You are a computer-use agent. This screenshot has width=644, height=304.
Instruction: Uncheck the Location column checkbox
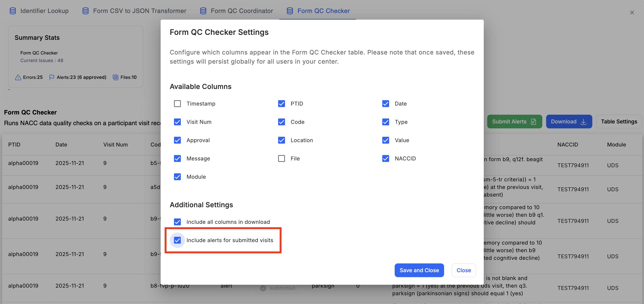point(282,140)
